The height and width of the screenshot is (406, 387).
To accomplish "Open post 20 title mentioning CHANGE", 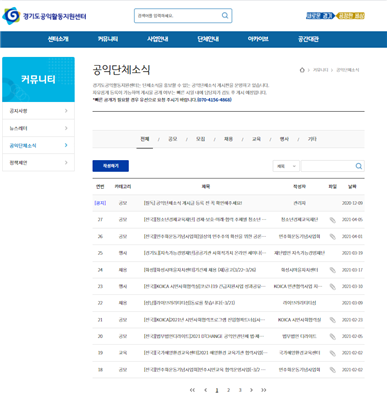I will 204,336.
